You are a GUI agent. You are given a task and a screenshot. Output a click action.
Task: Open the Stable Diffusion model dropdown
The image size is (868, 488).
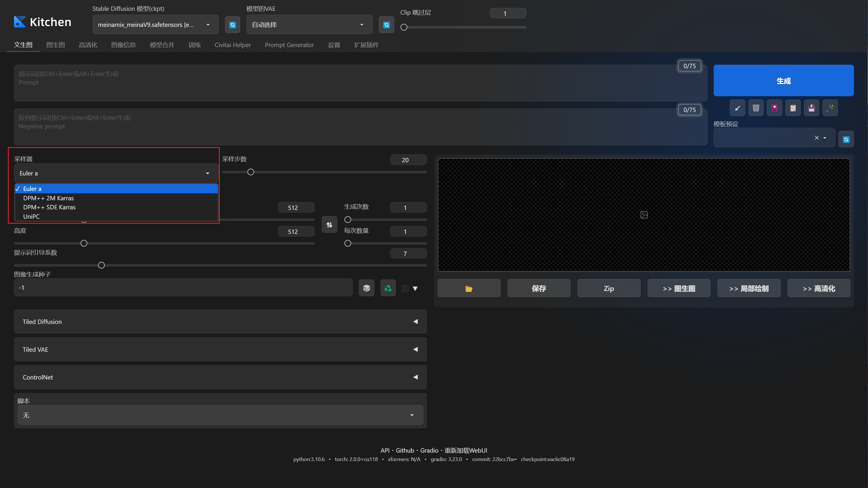pyautogui.click(x=156, y=25)
